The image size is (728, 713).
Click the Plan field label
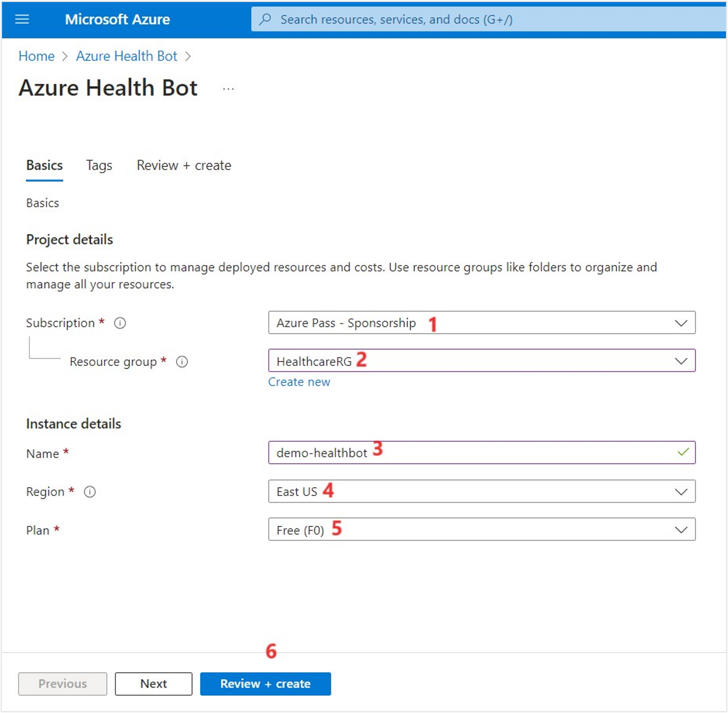[x=38, y=530]
